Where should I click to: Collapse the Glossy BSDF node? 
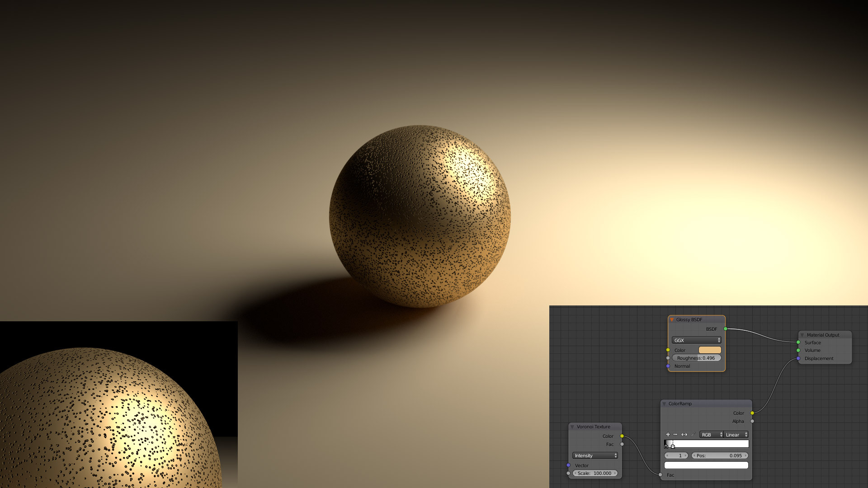[672, 319]
